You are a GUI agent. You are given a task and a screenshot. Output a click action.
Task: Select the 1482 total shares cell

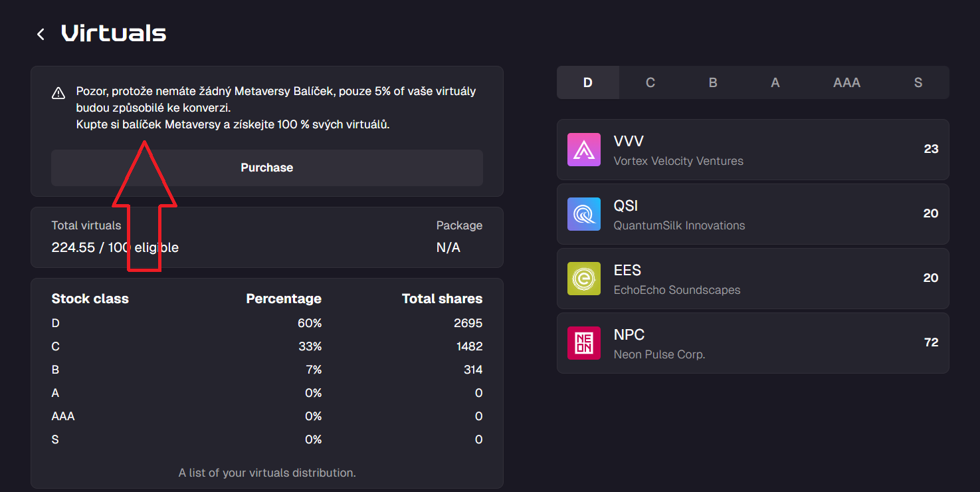click(x=469, y=346)
